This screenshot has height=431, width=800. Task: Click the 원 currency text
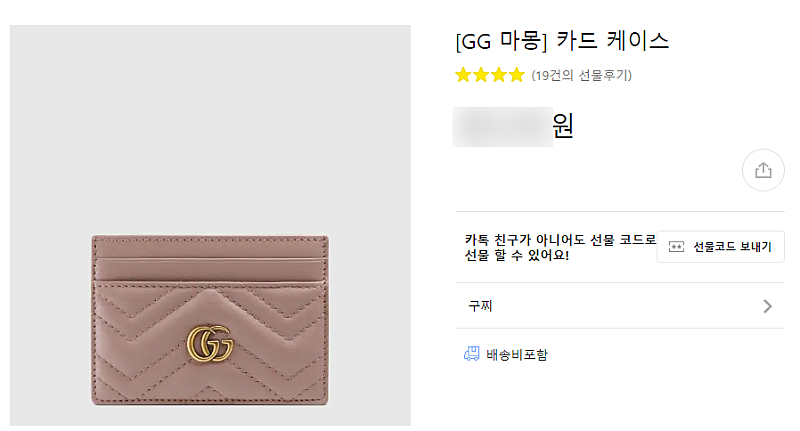coord(563,126)
